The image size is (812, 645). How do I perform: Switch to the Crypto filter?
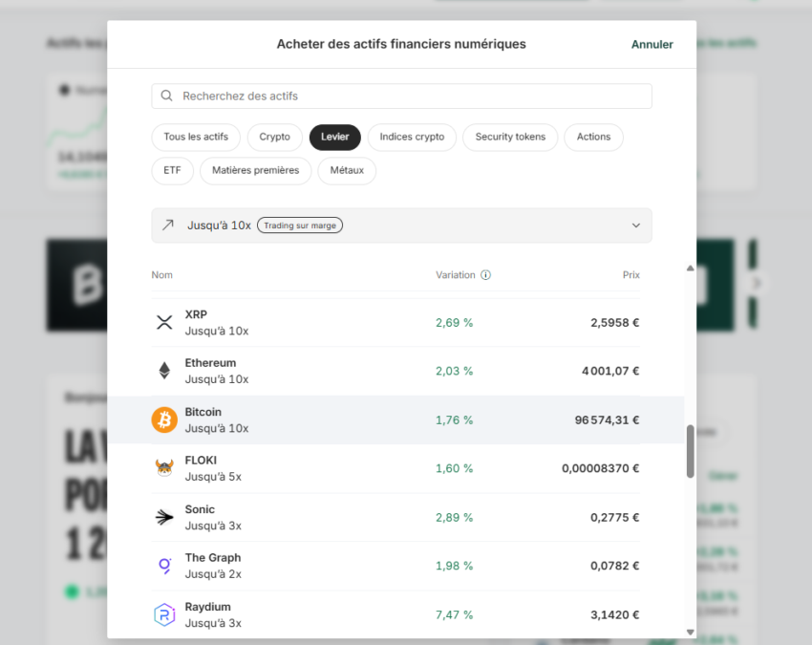point(274,137)
